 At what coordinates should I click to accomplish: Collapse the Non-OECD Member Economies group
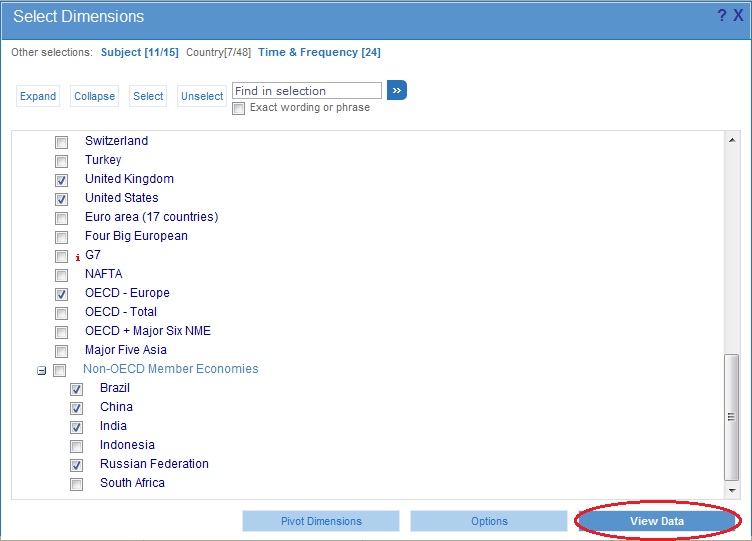(x=42, y=370)
